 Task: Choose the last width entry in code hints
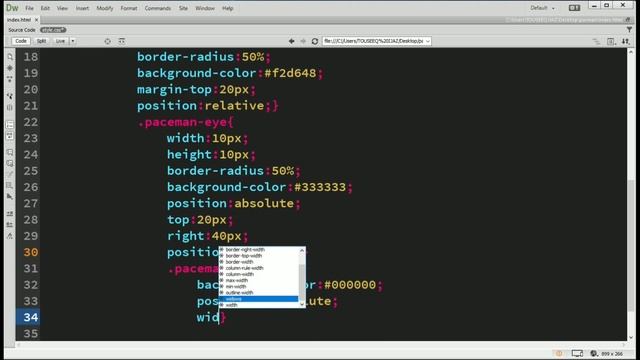pos(259,305)
